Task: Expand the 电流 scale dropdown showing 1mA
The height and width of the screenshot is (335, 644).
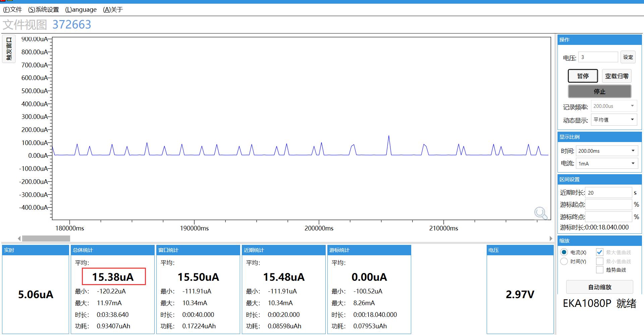Action: [606, 163]
